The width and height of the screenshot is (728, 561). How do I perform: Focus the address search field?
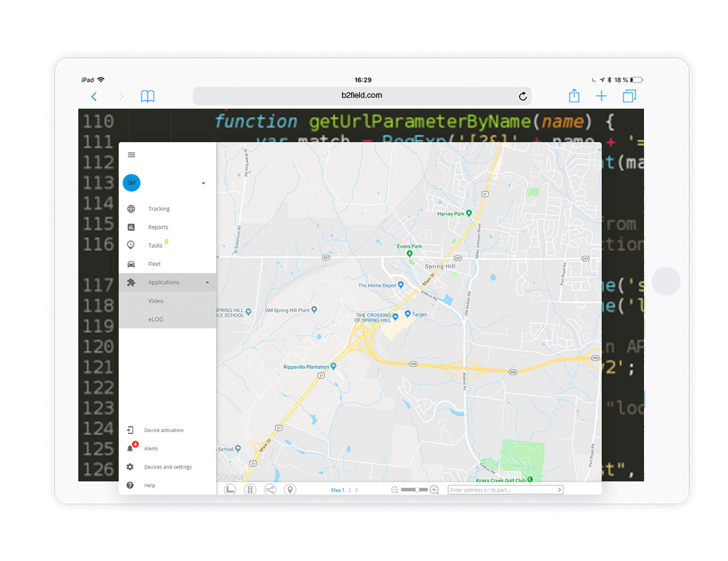pos(501,490)
